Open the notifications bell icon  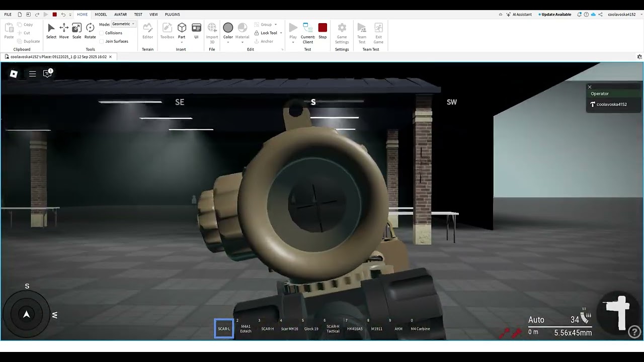[579, 15]
